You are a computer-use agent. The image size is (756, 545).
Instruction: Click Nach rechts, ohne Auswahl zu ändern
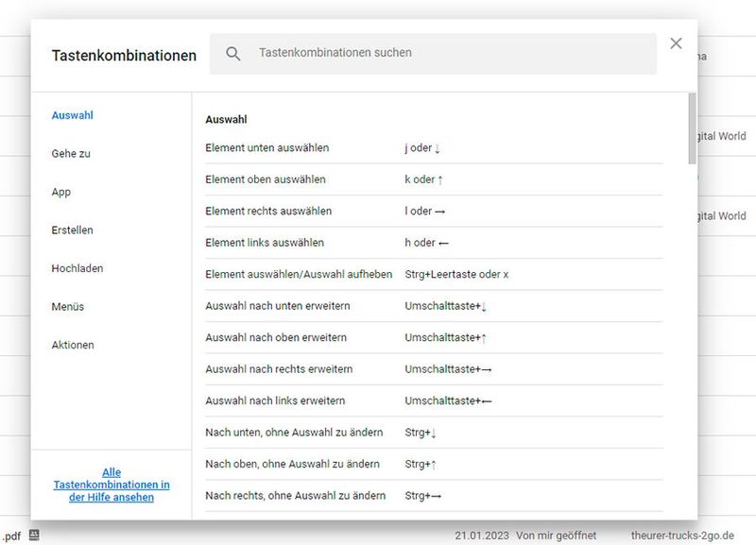pos(295,495)
